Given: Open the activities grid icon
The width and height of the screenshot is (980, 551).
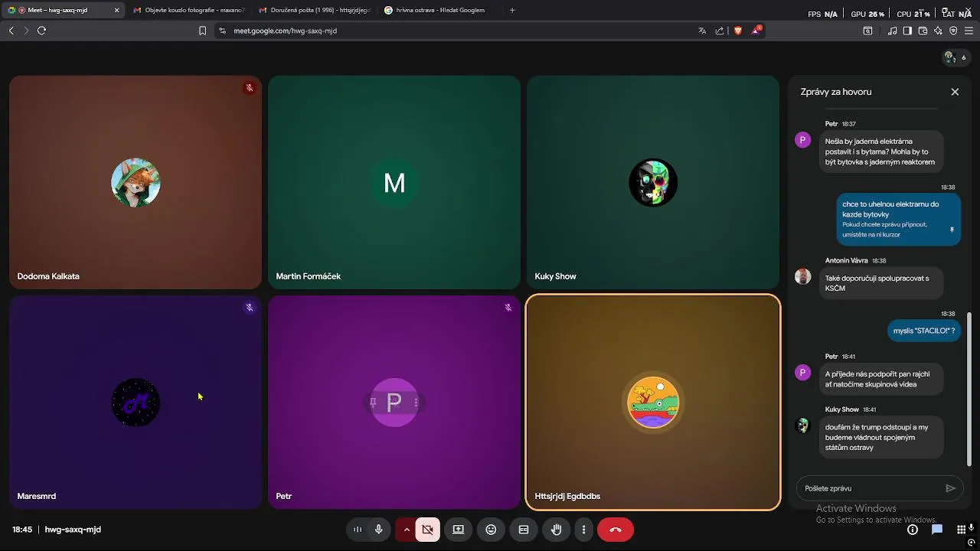Looking at the screenshot, I should click(962, 530).
